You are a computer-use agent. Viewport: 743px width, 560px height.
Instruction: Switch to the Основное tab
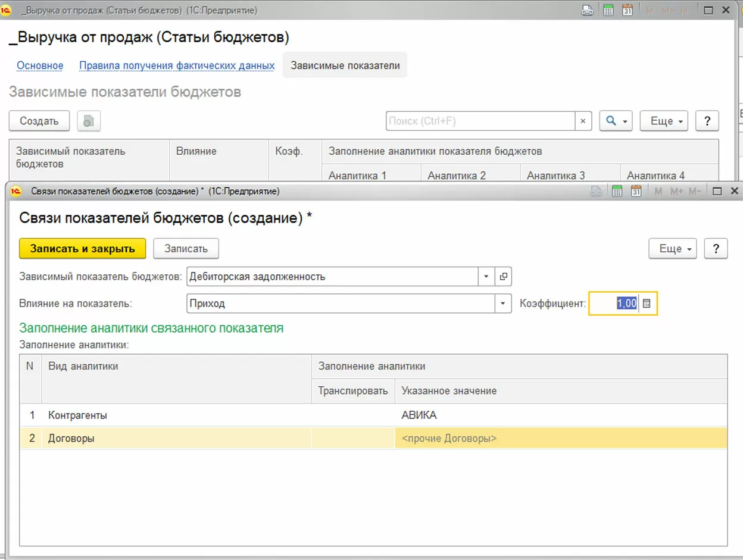tap(40, 65)
